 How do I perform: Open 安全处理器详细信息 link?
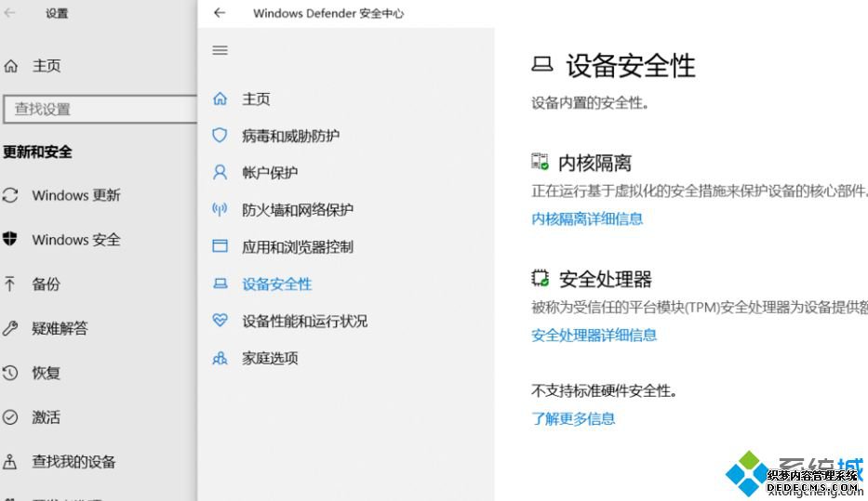594,336
